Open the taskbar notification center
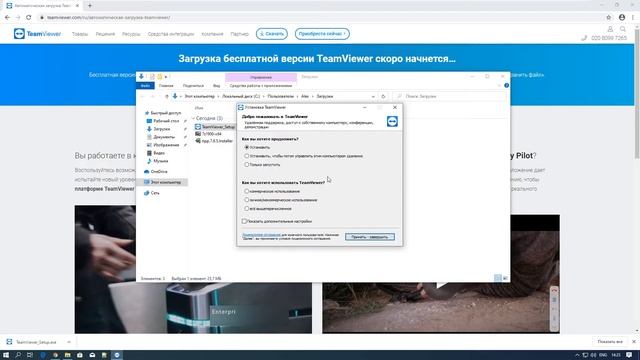This screenshot has height=360, width=640. point(629,355)
